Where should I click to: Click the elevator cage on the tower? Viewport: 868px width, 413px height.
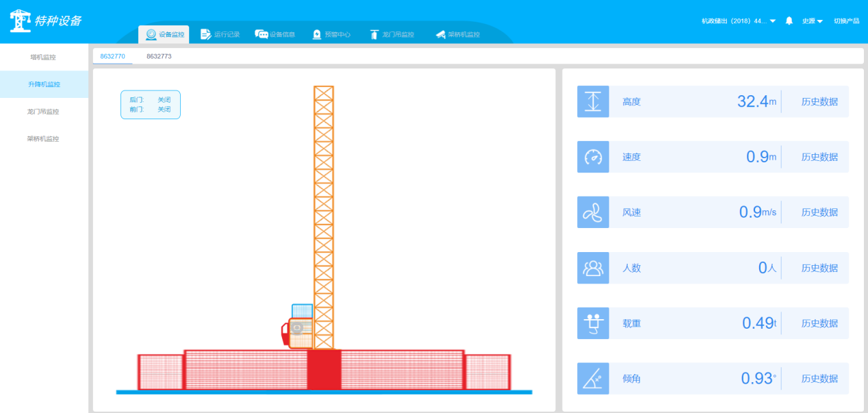[301, 332]
